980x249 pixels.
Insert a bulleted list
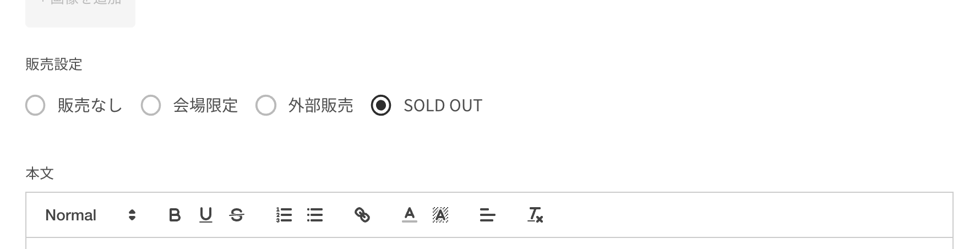pos(315,215)
